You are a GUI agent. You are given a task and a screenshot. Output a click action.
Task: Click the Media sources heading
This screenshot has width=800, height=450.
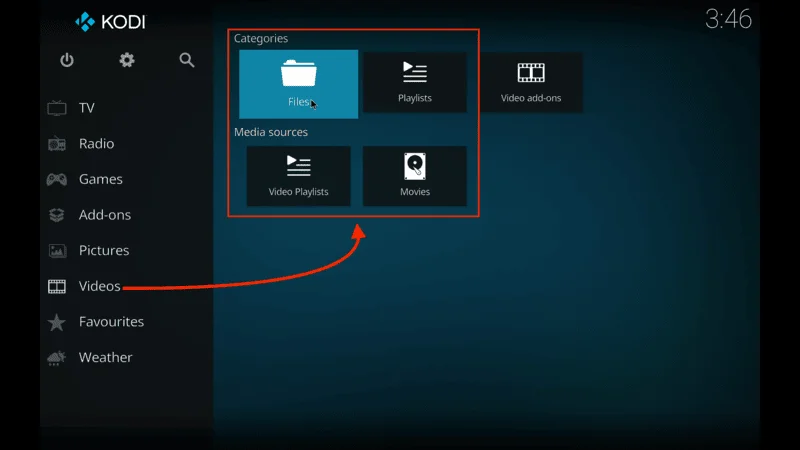click(x=271, y=132)
